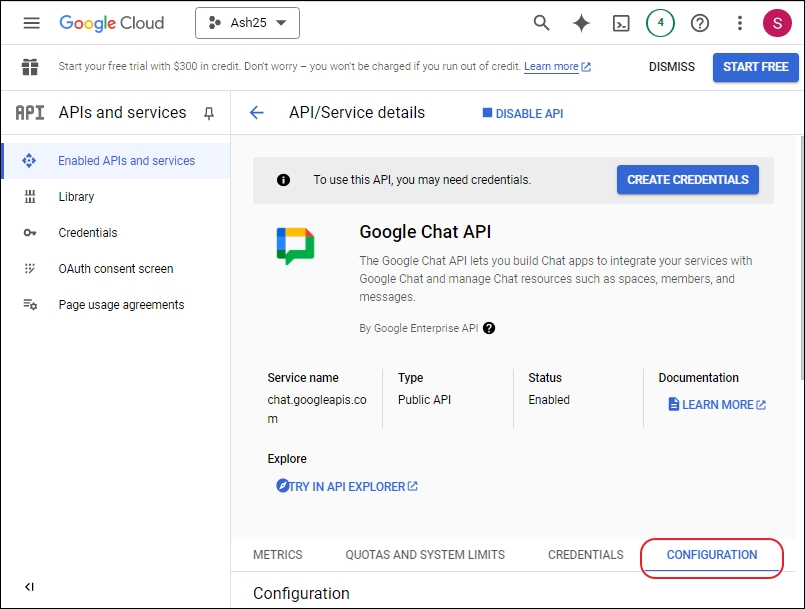Click the Credentials key icon
The height and width of the screenshot is (609, 805).
[x=30, y=233]
